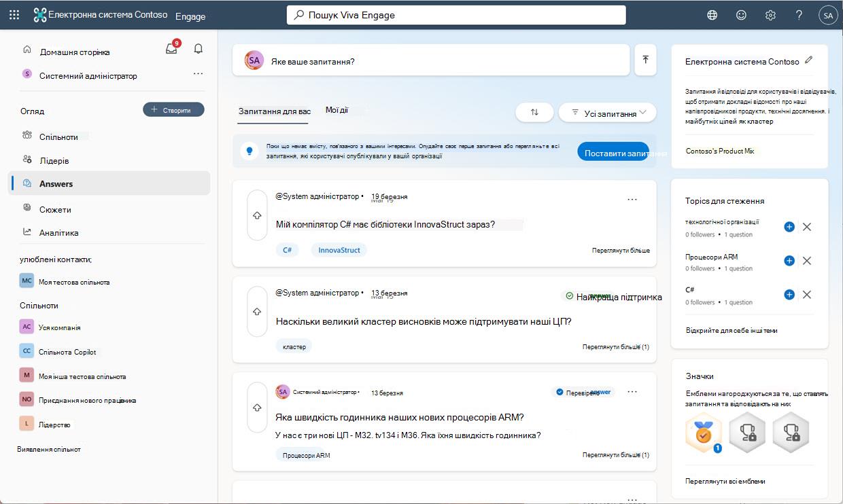Click the C# tag on first question

pyautogui.click(x=288, y=250)
